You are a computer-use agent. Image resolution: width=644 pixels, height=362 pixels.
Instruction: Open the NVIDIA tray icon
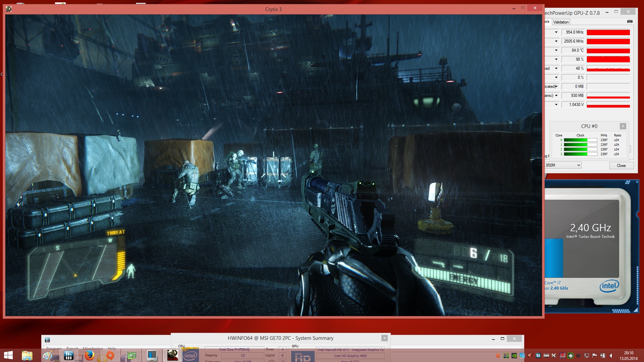click(514, 356)
